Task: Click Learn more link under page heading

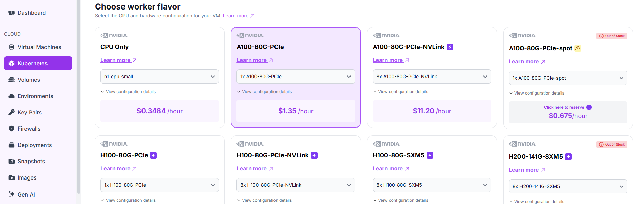Action: pos(239,16)
